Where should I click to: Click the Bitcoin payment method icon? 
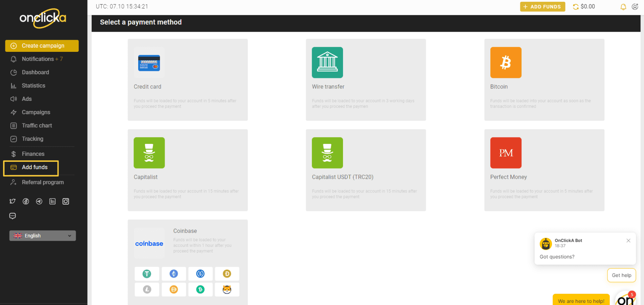coord(505,62)
